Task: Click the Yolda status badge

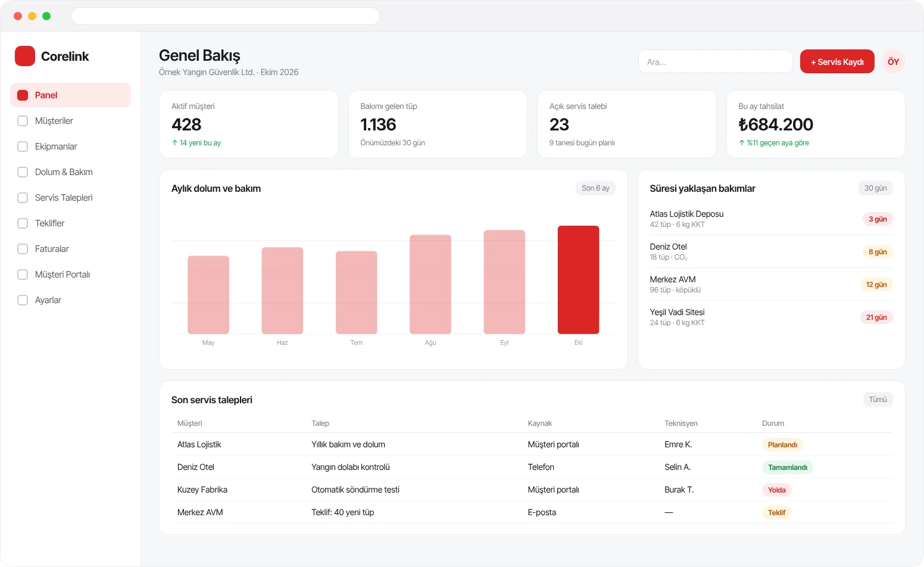Action: point(776,490)
